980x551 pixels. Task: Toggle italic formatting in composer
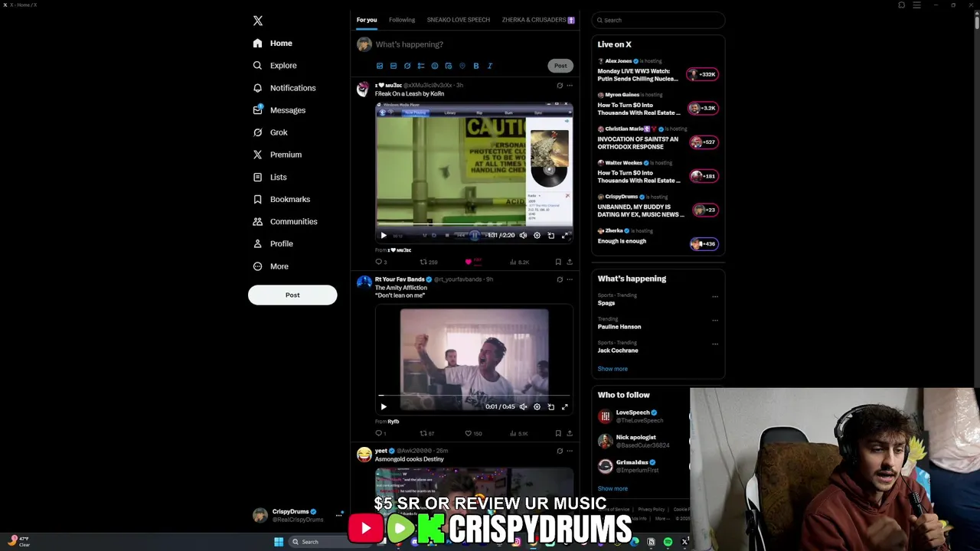(490, 66)
